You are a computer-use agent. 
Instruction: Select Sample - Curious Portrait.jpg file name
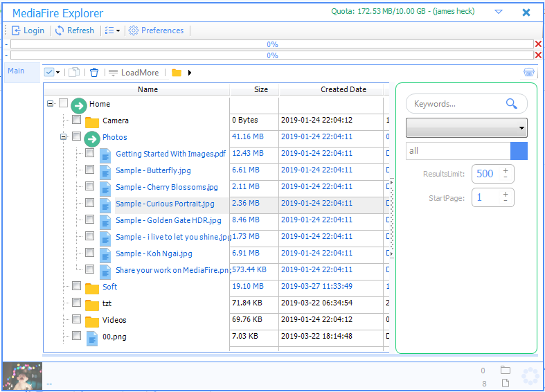(165, 204)
